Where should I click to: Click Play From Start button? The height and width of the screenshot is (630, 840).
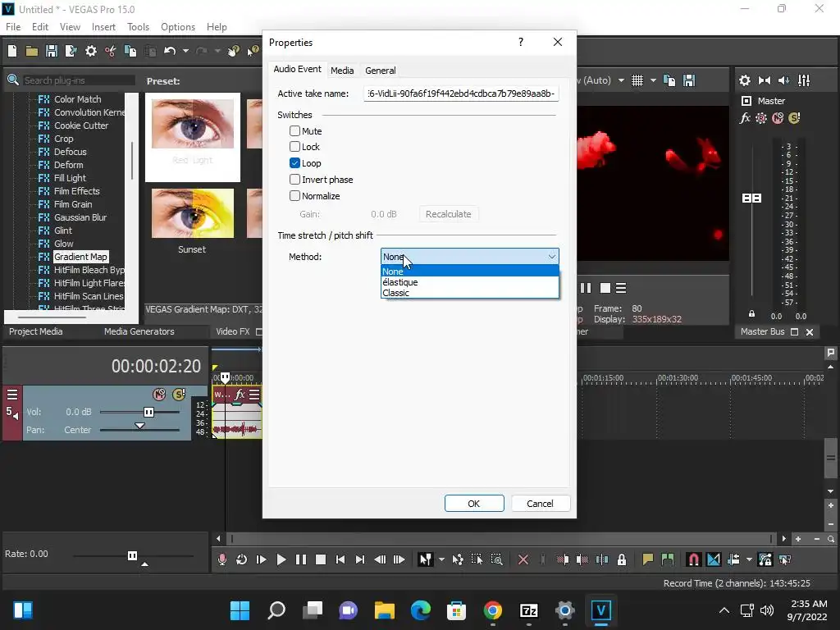coord(262,559)
